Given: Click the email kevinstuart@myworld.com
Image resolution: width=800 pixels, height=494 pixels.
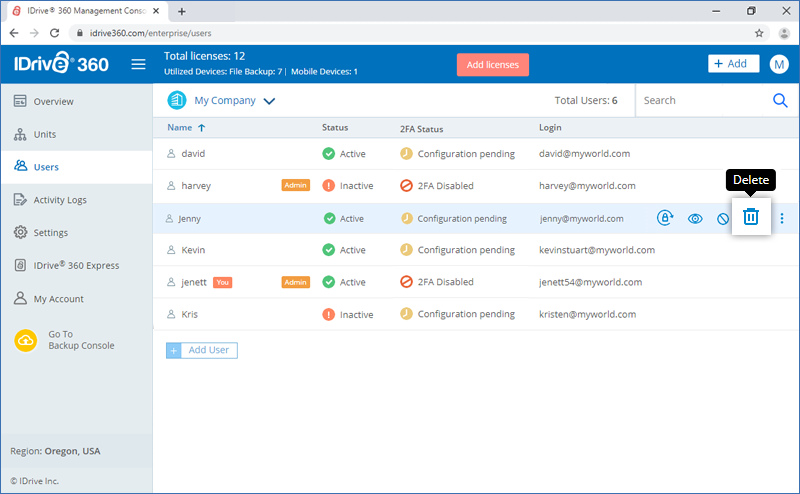Looking at the screenshot, I should pyautogui.click(x=597, y=250).
